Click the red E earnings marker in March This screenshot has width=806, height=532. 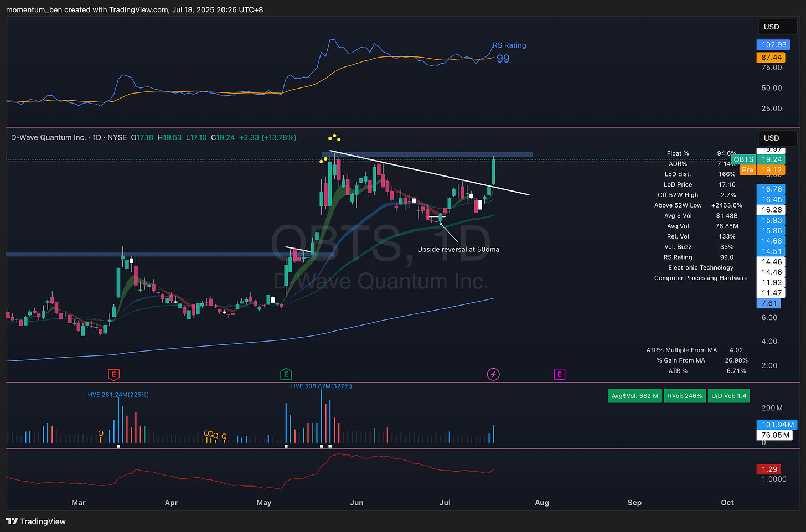[113, 375]
